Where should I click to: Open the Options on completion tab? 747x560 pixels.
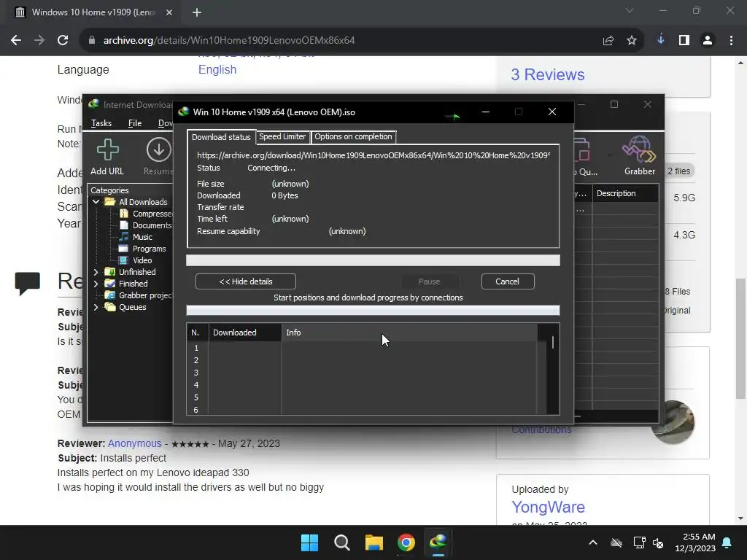[x=353, y=136]
